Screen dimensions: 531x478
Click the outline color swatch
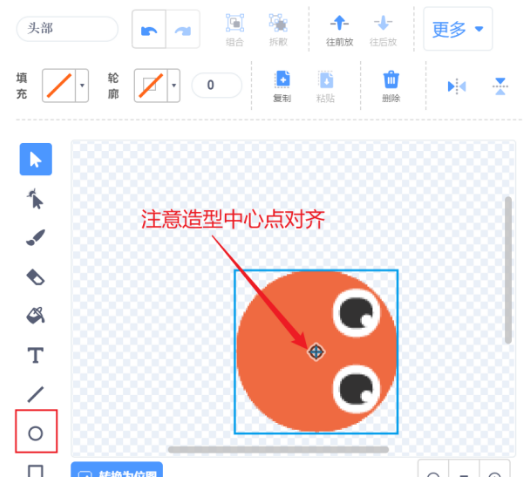[151, 85]
